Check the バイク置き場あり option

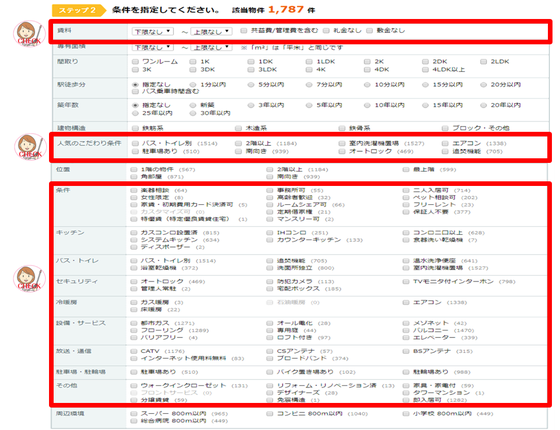[x=270, y=372]
